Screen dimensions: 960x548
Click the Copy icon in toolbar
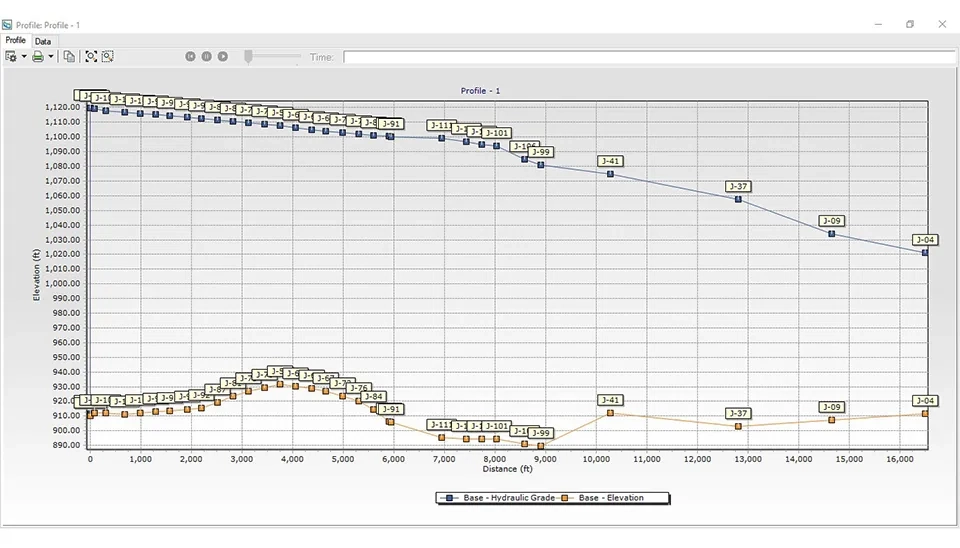pyautogui.click(x=69, y=57)
